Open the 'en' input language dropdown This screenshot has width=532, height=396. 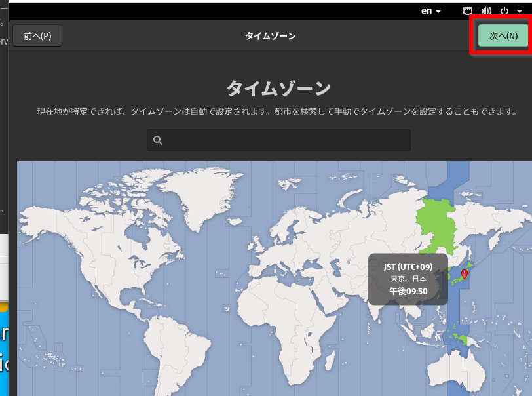tap(430, 11)
